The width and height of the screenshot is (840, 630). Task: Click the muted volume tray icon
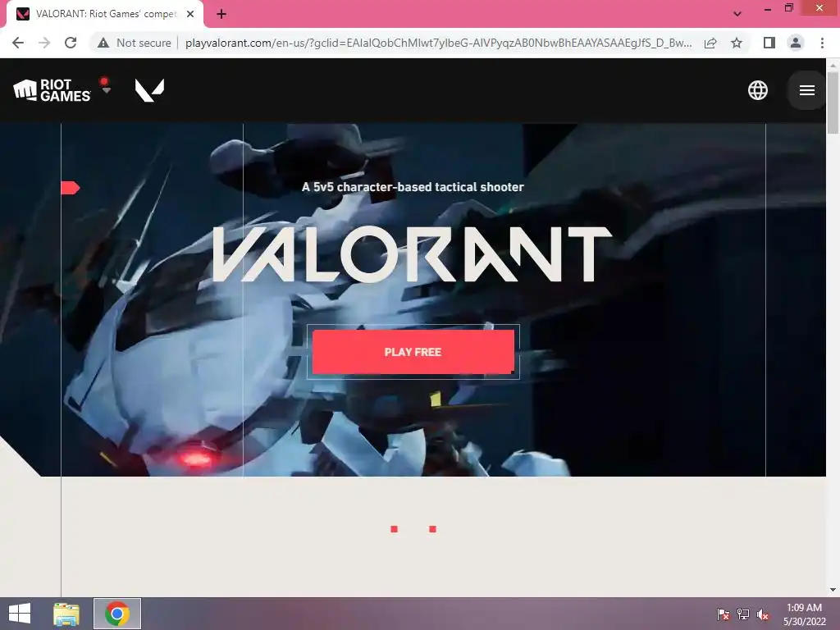pos(763,614)
